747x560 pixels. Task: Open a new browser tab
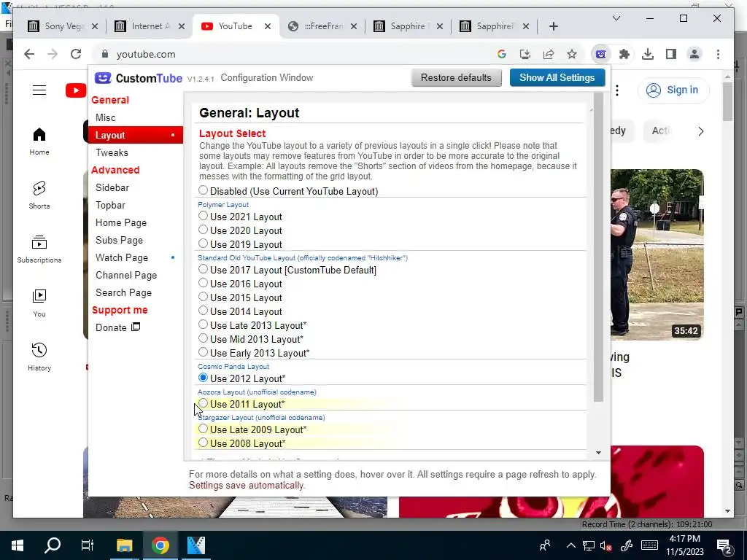[x=553, y=26]
